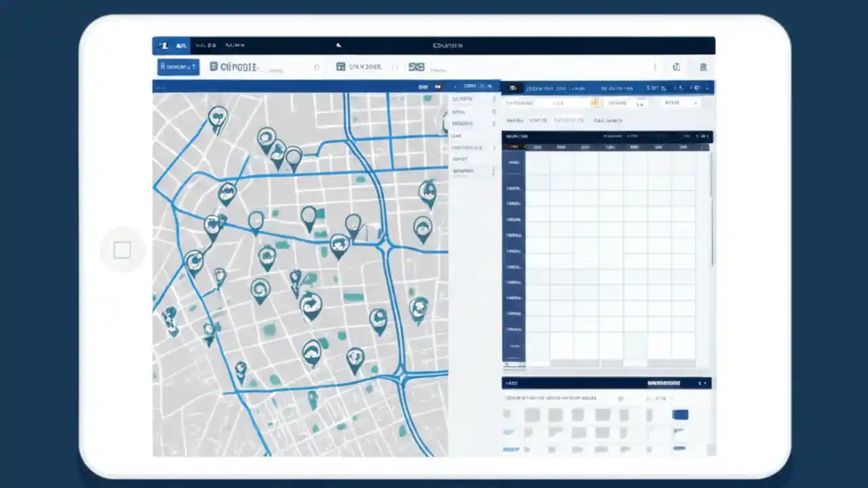The image size is (868, 488).
Task: Open the notifications bell icon top right
Action: [x=676, y=67]
